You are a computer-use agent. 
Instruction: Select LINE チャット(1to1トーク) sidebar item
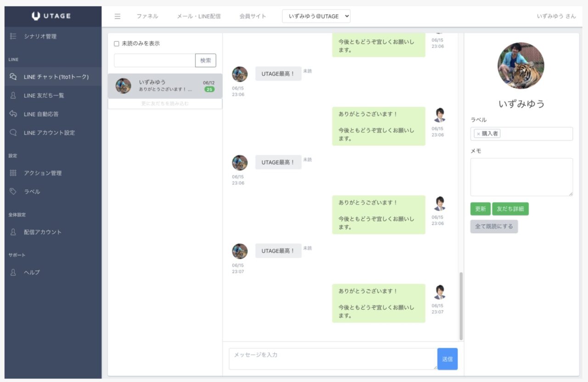point(53,77)
